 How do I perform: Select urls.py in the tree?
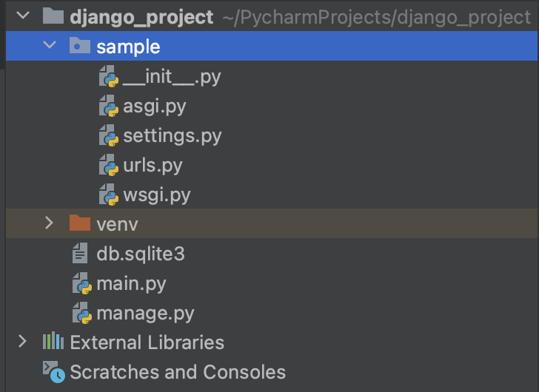[x=153, y=166]
